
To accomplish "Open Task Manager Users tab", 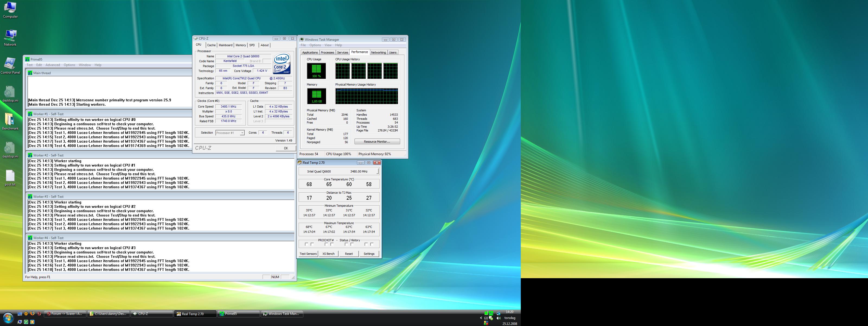I will [392, 53].
